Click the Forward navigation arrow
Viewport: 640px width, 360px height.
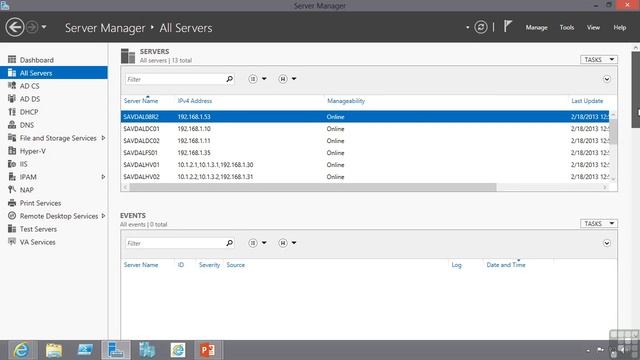32,27
